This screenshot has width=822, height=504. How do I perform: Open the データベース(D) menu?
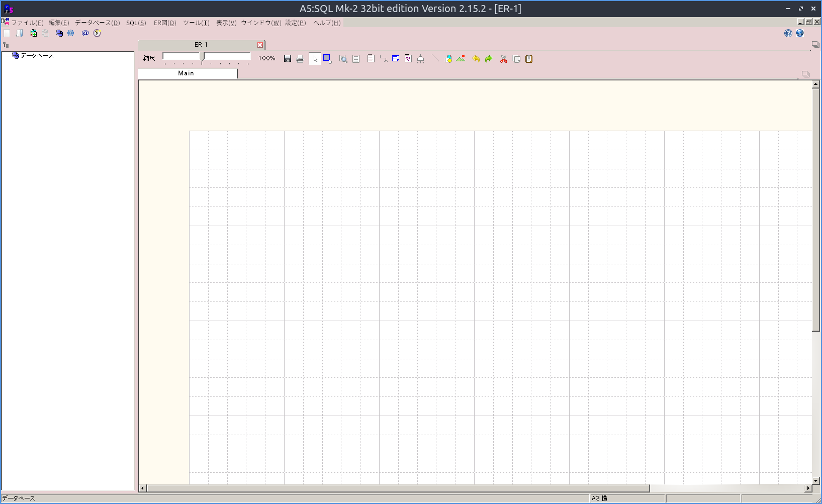coord(98,23)
